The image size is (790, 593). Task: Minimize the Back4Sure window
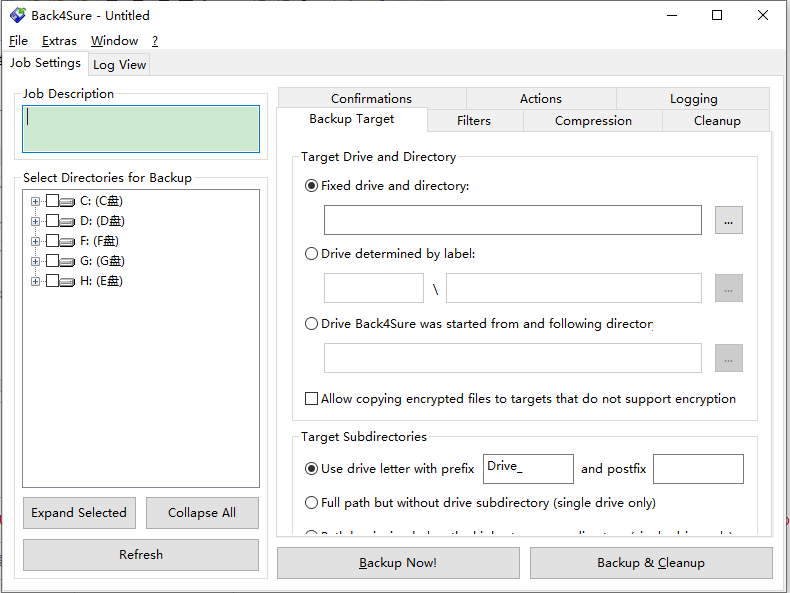click(x=672, y=15)
